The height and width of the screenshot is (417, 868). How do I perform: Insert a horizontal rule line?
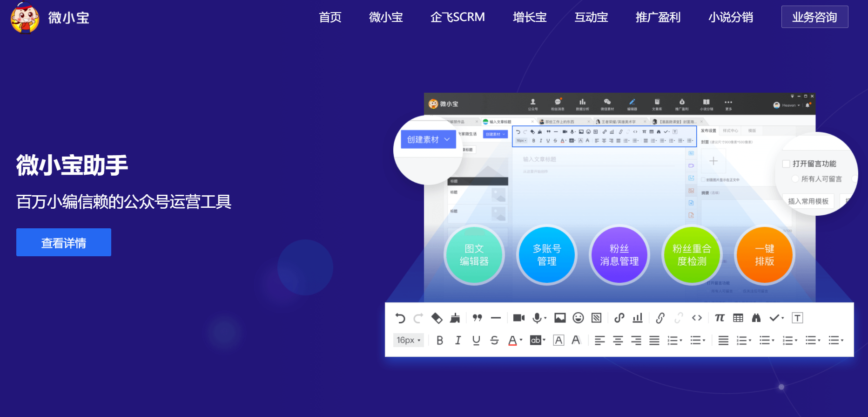[496, 318]
